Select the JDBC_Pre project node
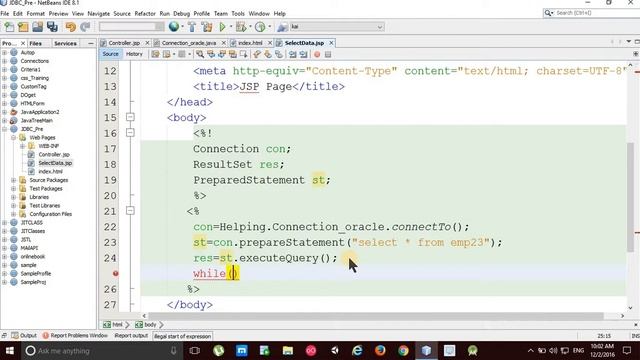 click(32, 129)
